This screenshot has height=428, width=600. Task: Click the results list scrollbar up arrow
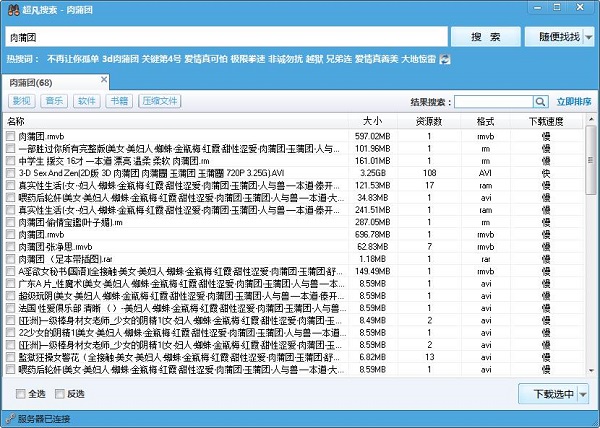tap(592, 119)
